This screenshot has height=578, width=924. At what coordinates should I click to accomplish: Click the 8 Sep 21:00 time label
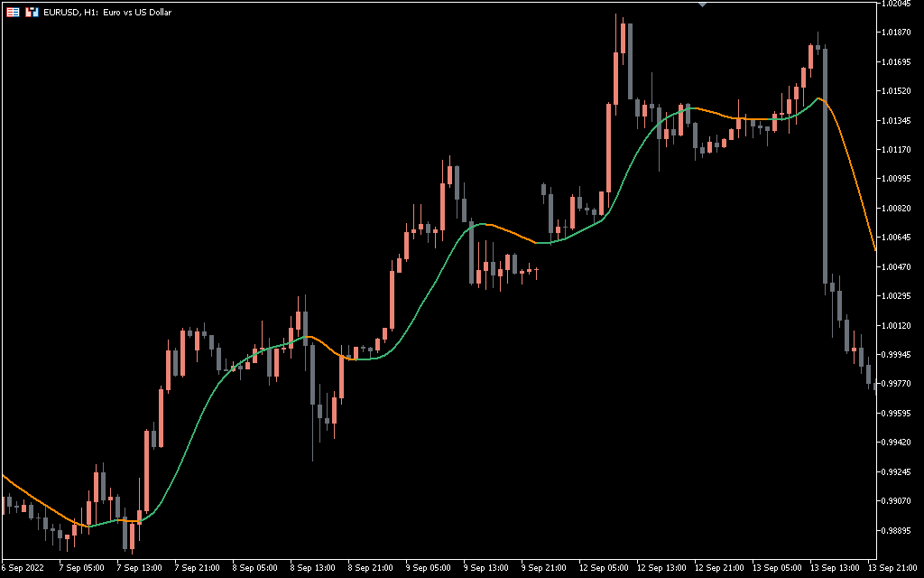[371, 568]
